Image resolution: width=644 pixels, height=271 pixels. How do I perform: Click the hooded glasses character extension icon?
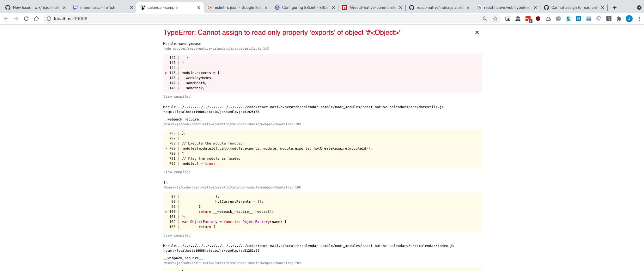[518, 19]
